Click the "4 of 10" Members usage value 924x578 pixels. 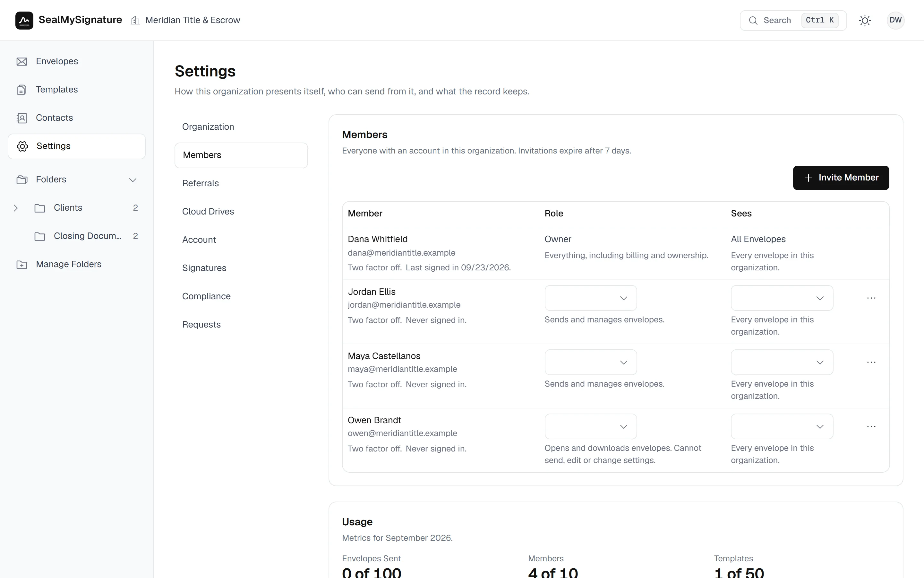tap(553, 572)
